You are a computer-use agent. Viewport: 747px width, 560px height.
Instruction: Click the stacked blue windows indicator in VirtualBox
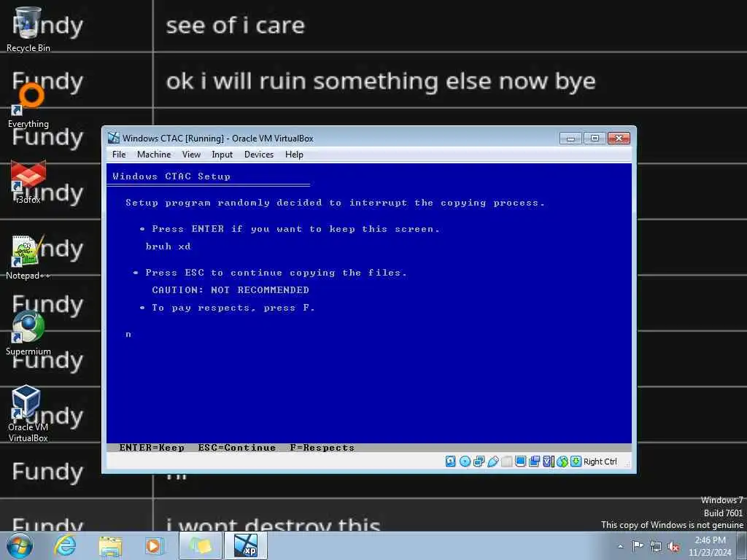tap(535, 462)
